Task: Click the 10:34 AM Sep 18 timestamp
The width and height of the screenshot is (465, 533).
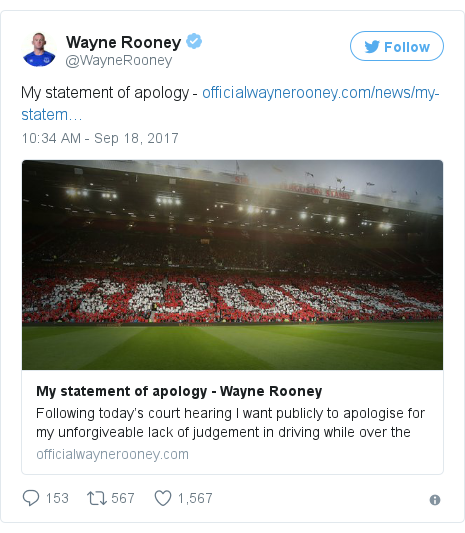Action: [x=100, y=138]
